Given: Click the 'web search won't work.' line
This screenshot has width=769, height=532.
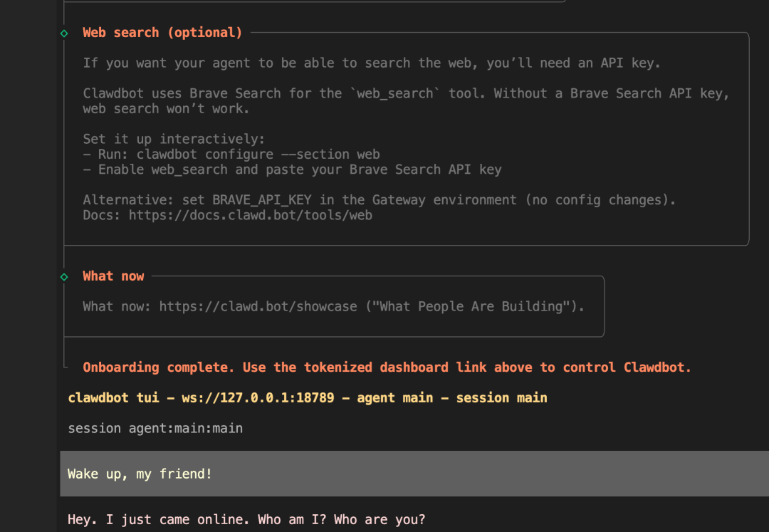Looking at the screenshot, I should point(166,109).
